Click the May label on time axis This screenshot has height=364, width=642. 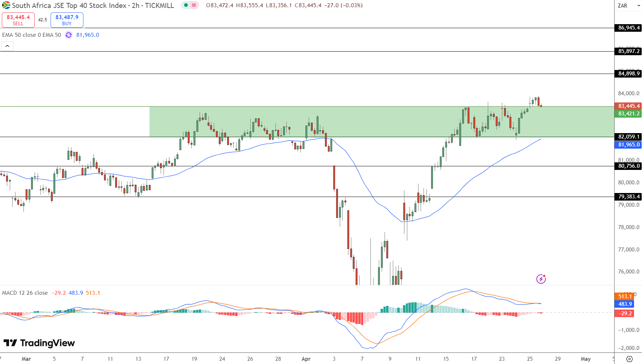(586, 359)
